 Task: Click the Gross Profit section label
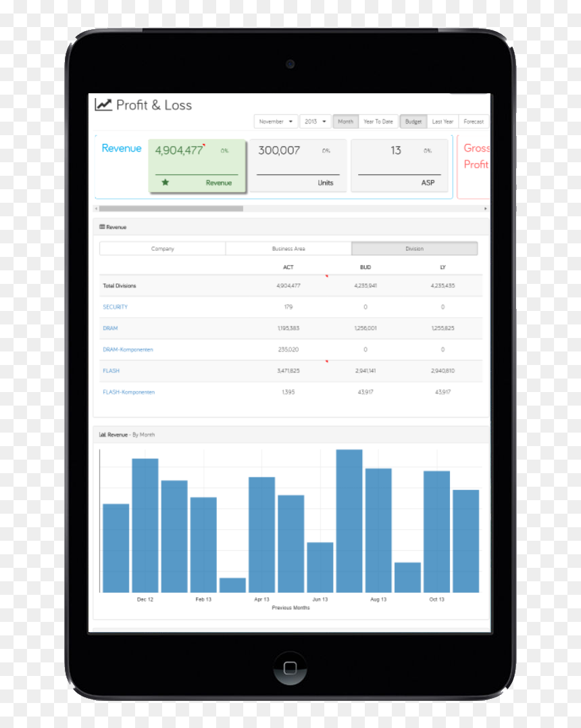476,156
